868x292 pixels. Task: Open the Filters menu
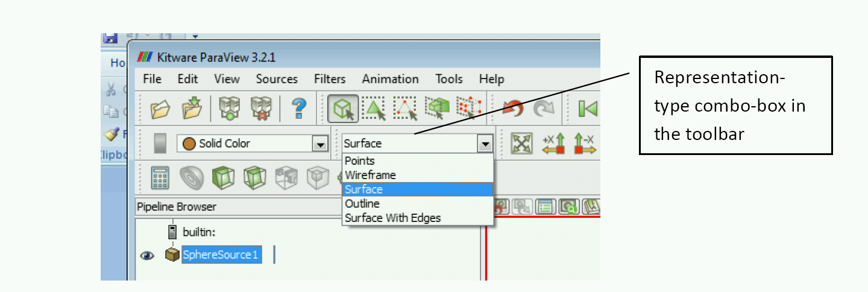(x=330, y=79)
